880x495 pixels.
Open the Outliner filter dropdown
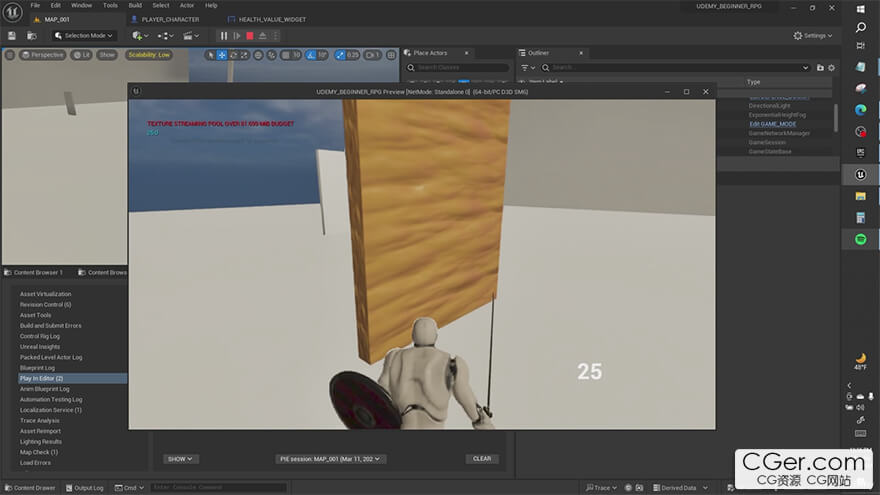pos(528,67)
